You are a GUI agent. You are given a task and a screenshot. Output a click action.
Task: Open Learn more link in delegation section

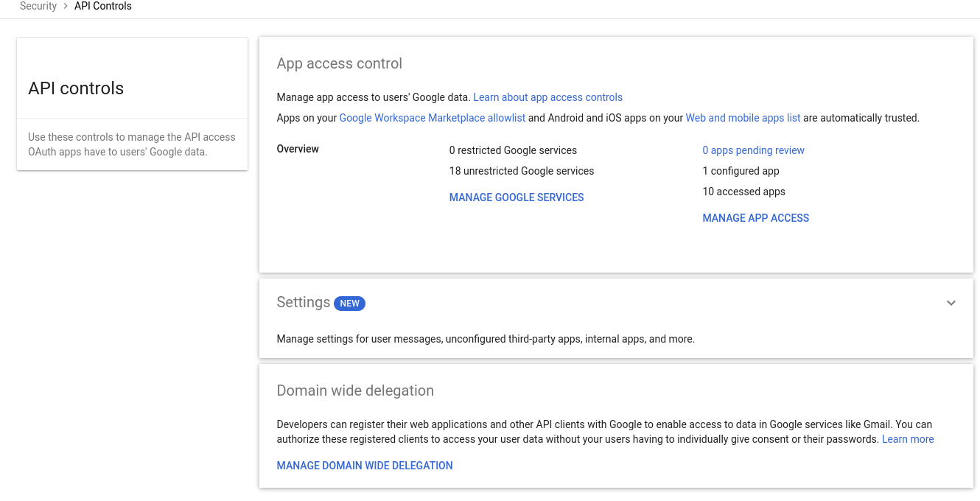click(908, 439)
